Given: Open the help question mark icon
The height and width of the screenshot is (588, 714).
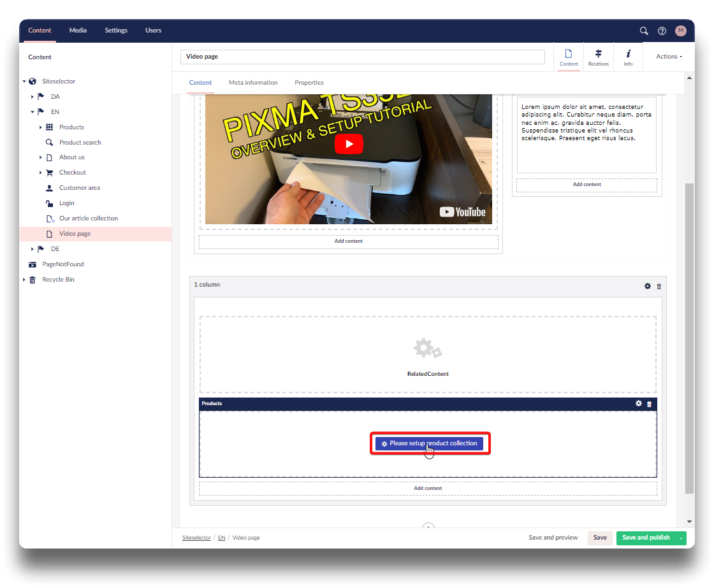Looking at the screenshot, I should point(662,31).
